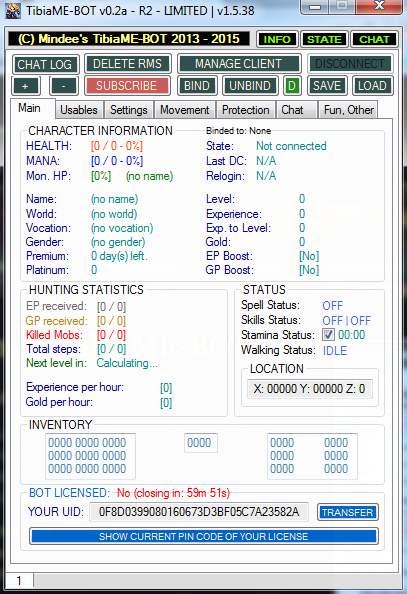This screenshot has width=407, height=594.
Task: Click the SAVE button
Action: tap(327, 86)
